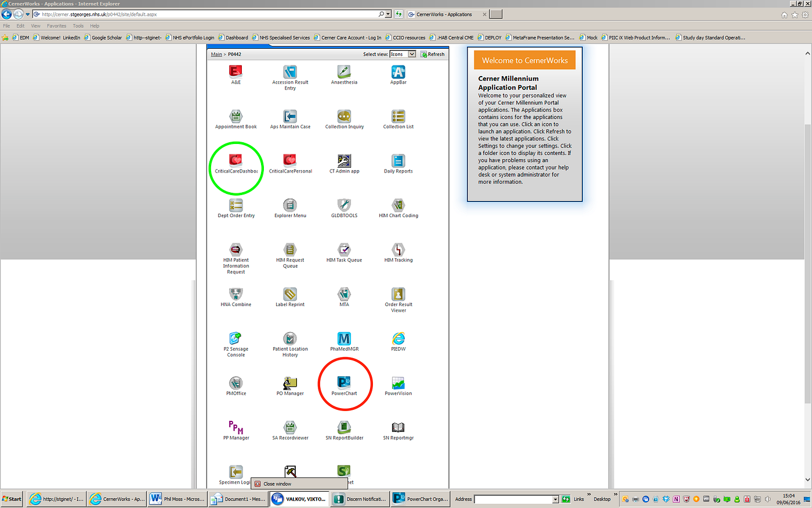
Task: Open SN ReportBuilder app
Action: click(344, 428)
